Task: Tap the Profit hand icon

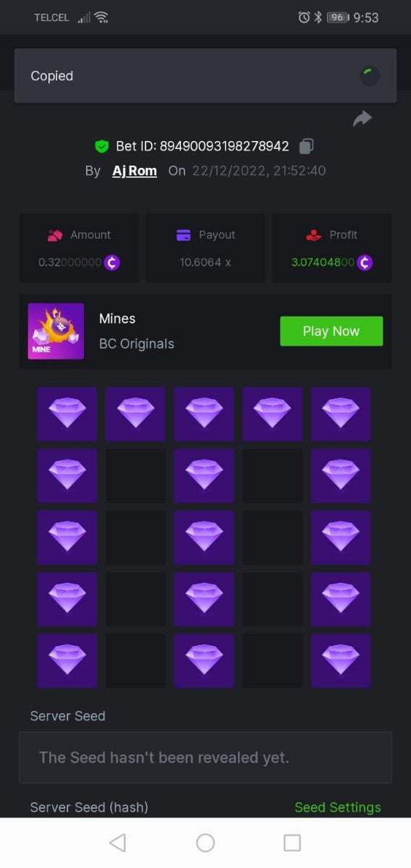Action: pos(314,235)
